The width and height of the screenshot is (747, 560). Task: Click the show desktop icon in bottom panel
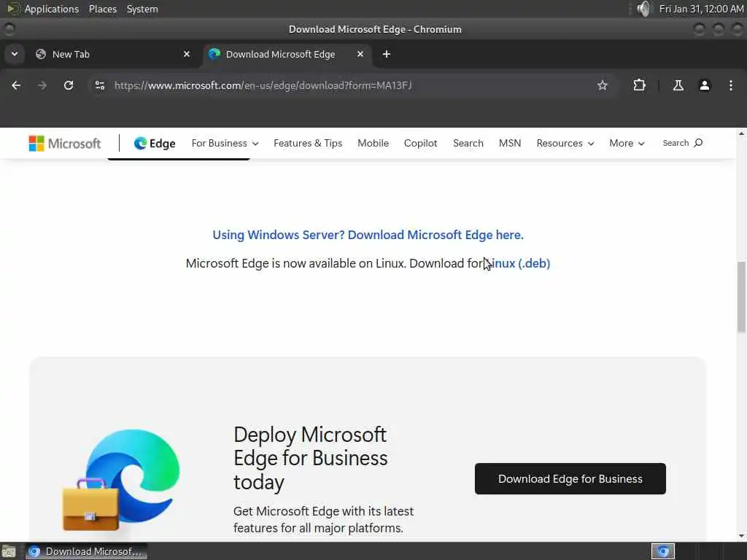click(9, 551)
